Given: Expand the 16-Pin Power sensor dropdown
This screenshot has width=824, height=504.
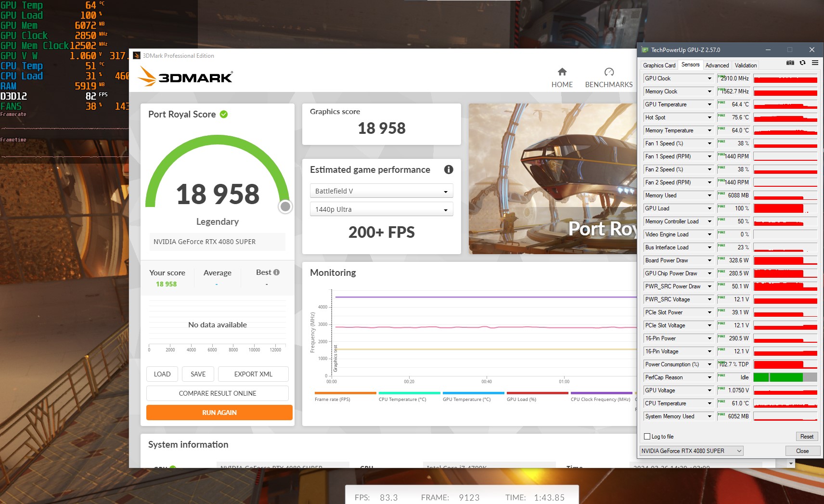Looking at the screenshot, I should tap(709, 338).
